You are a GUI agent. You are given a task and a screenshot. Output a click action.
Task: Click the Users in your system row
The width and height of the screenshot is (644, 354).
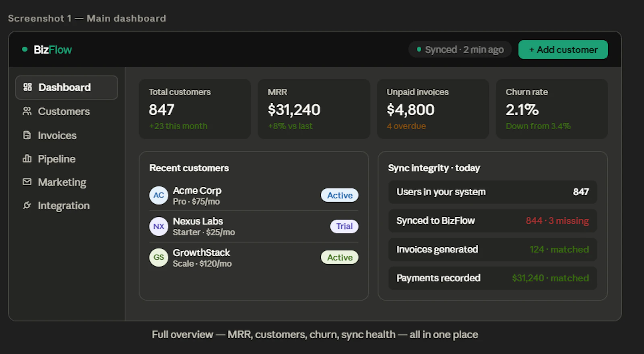493,192
